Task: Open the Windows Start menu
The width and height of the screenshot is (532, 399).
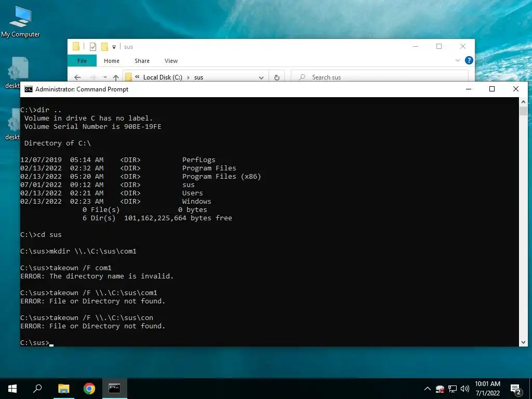Action: tap(12, 389)
